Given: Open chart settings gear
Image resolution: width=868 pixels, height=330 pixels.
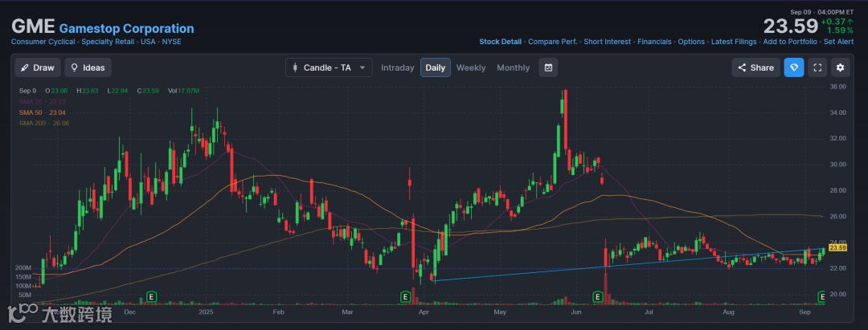Looking at the screenshot, I should coord(841,67).
